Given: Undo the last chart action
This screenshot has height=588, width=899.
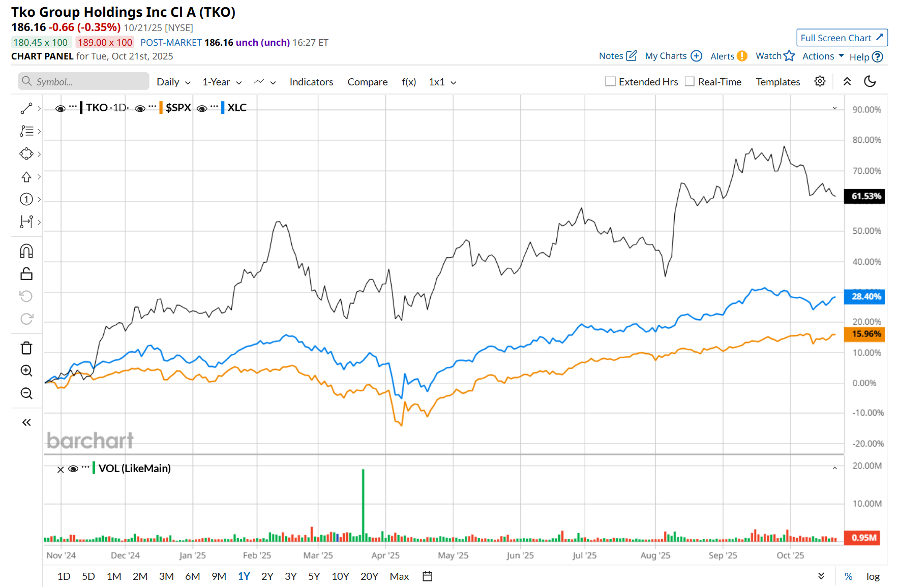Looking at the screenshot, I should click(26, 296).
